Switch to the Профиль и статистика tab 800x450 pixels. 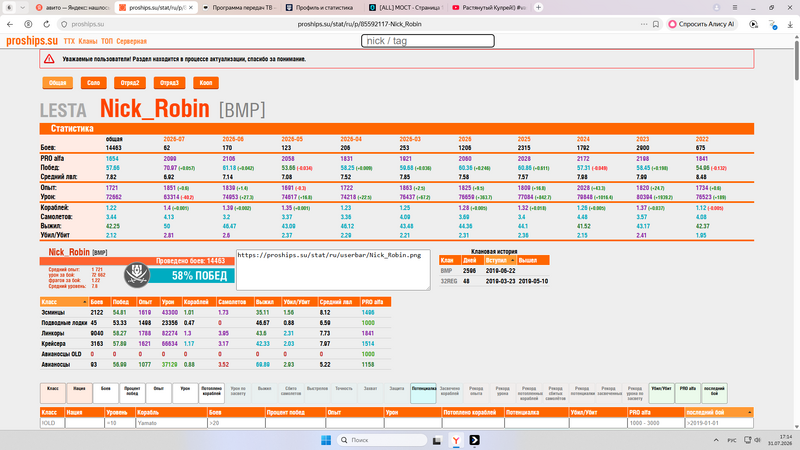(322, 8)
